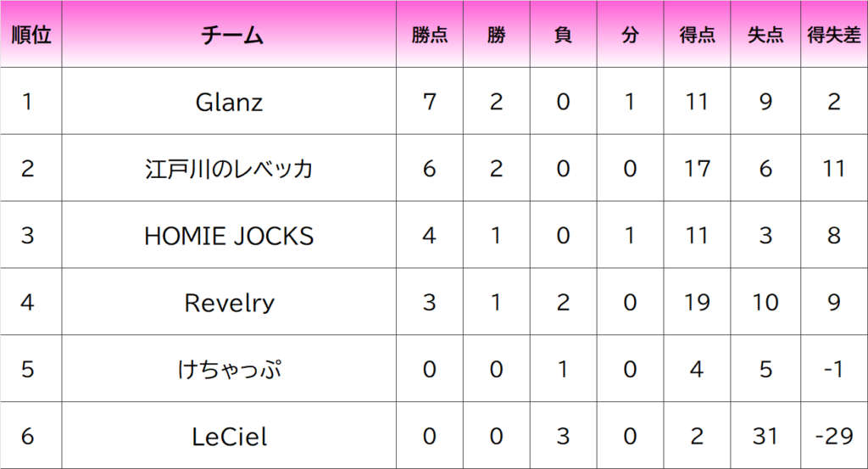The width and height of the screenshot is (868, 469).
Task: Click the HOMIE JOCKS team cell
Action: pos(229,235)
